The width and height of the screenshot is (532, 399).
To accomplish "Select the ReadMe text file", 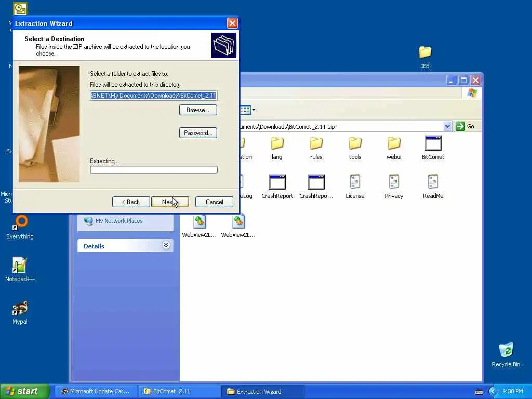I will [433, 187].
